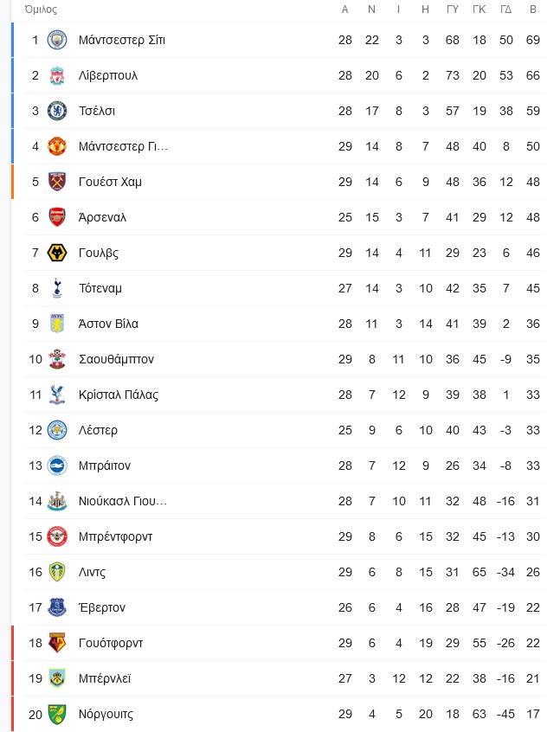Select the Σαουθάμπτον table row

point(286,359)
